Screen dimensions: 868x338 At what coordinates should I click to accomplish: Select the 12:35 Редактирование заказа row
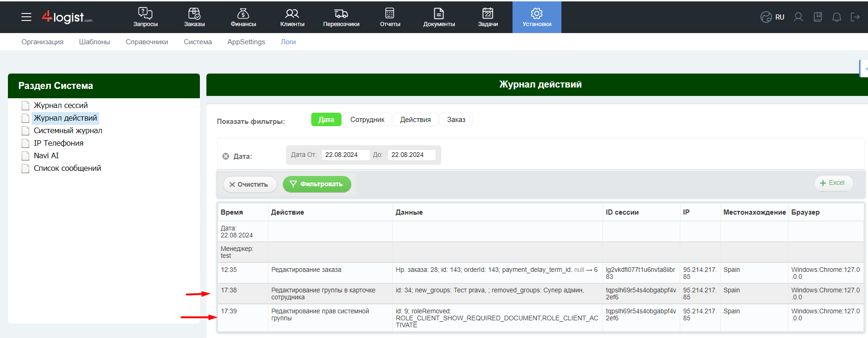pyautogui.click(x=540, y=273)
